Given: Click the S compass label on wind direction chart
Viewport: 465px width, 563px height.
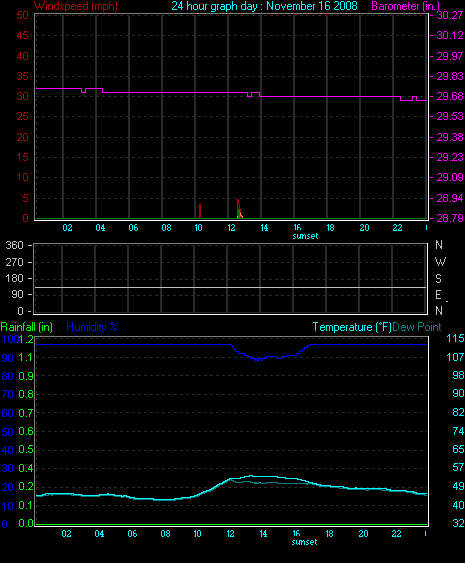Looking at the screenshot, I should [438, 278].
